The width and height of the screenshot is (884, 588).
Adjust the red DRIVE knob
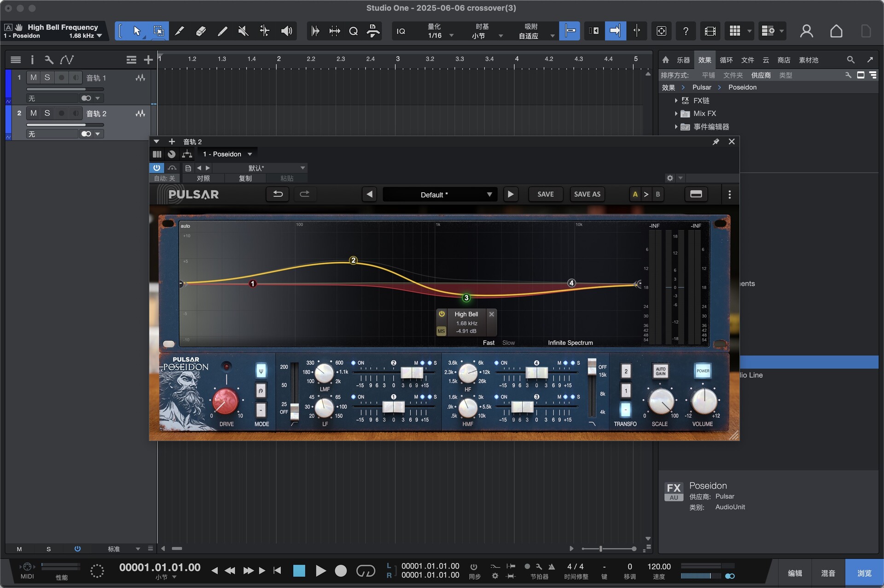click(225, 401)
